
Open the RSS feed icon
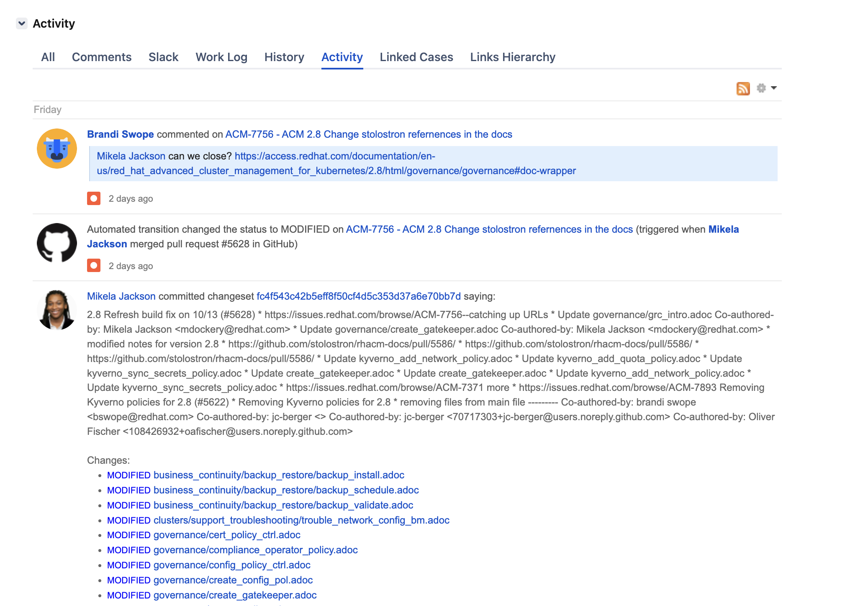pos(743,88)
